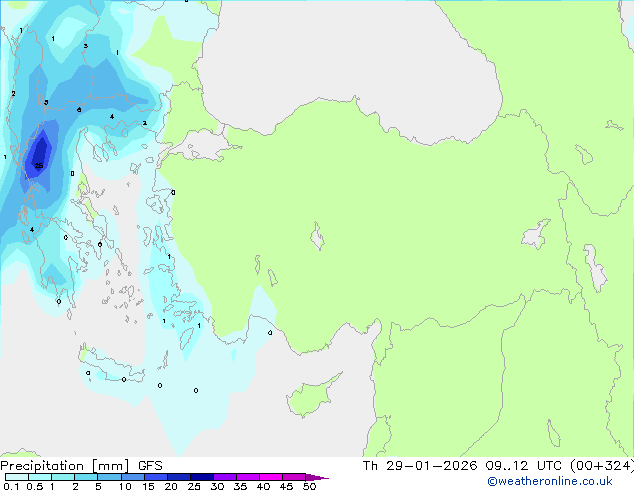Click the above-50 arrow tip of legend

317,477
